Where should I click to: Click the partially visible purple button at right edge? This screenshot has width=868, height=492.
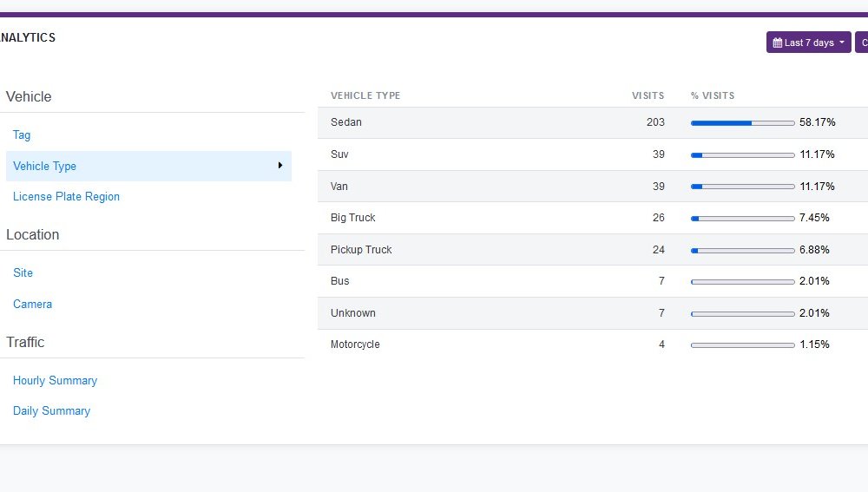(x=862, y=43)
